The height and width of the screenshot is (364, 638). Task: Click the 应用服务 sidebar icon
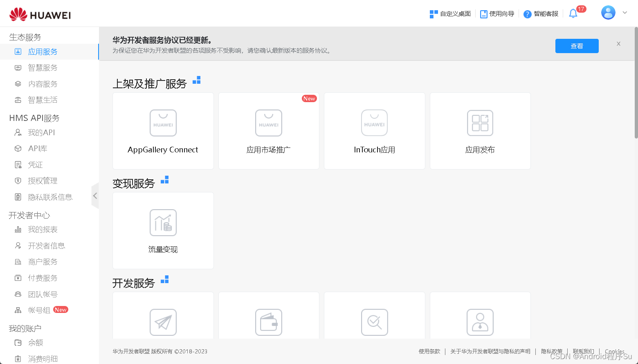[x=18, y=51]
